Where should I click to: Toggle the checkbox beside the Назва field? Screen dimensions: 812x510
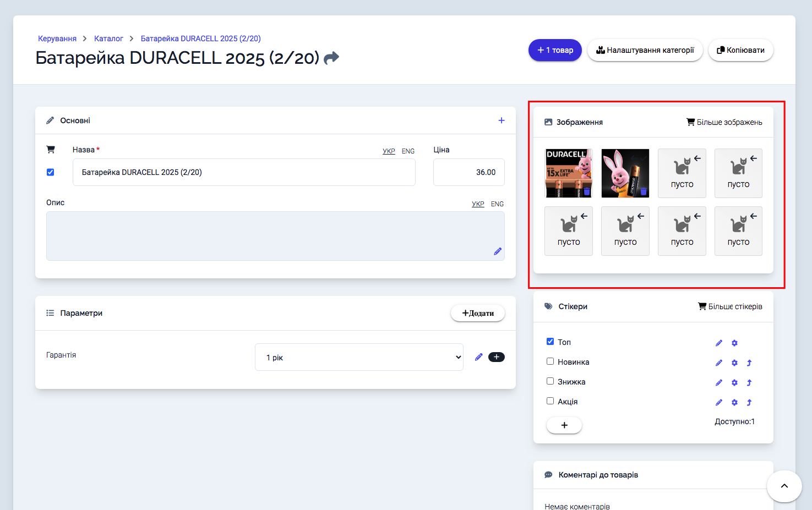[51, 172]
